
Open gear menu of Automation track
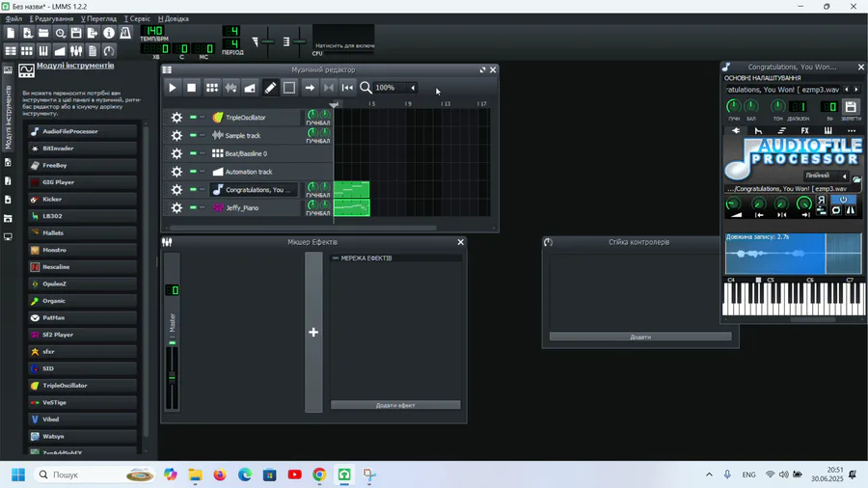pyautogui.click(x=176, y=172)
